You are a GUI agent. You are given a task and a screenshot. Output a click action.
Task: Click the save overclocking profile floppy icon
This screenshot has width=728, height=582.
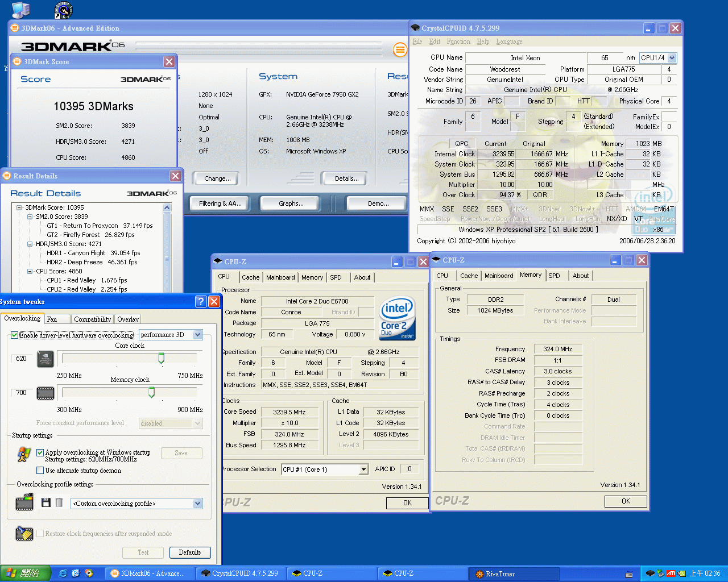(46, 503)
